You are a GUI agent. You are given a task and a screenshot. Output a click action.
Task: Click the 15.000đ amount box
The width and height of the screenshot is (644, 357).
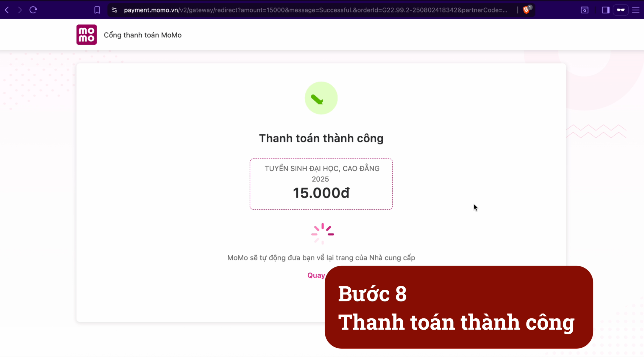(x=321, y=184)
